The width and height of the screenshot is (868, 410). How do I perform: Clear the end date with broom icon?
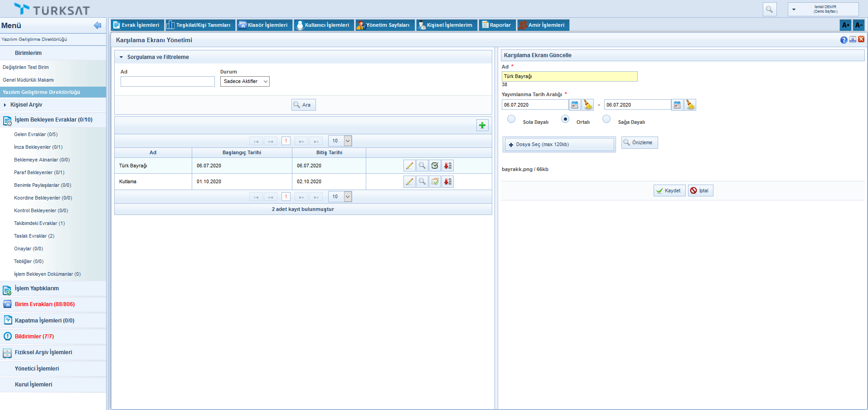click(x=690, y=105)
